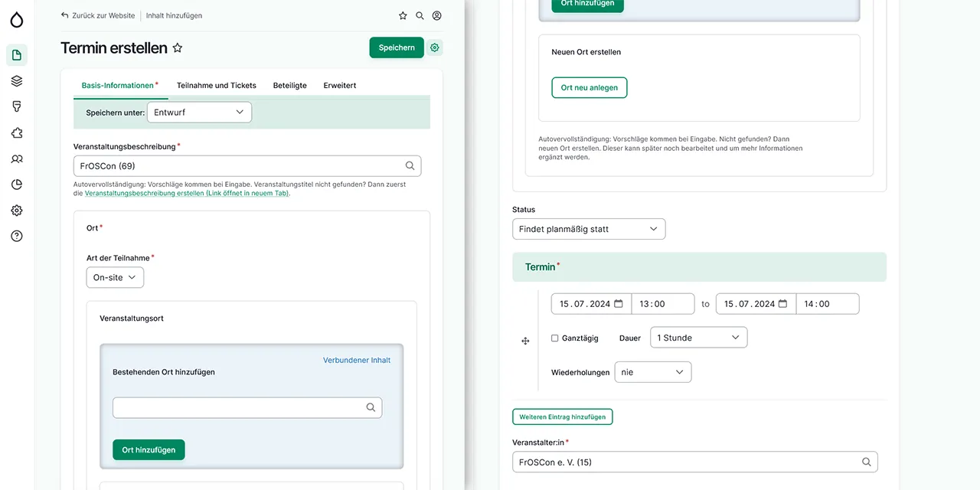
Task: Toggle the Ganztägig checkbox
Action: (x=555, y=338)
